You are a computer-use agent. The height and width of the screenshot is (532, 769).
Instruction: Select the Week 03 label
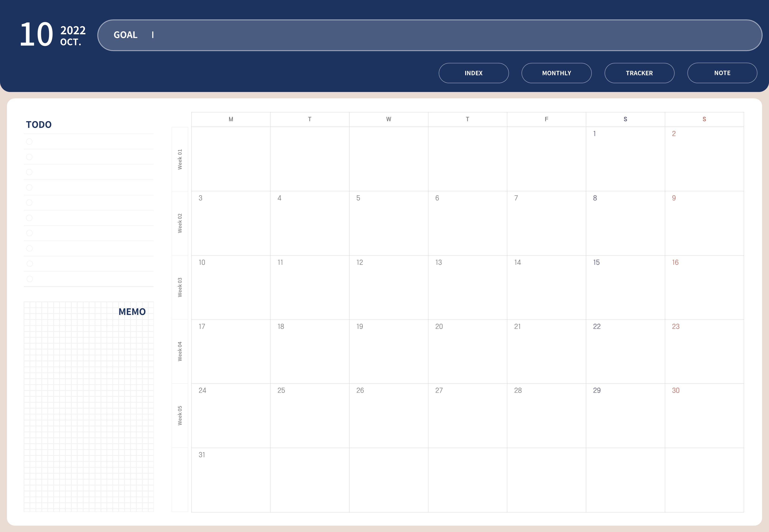[180, 287]
